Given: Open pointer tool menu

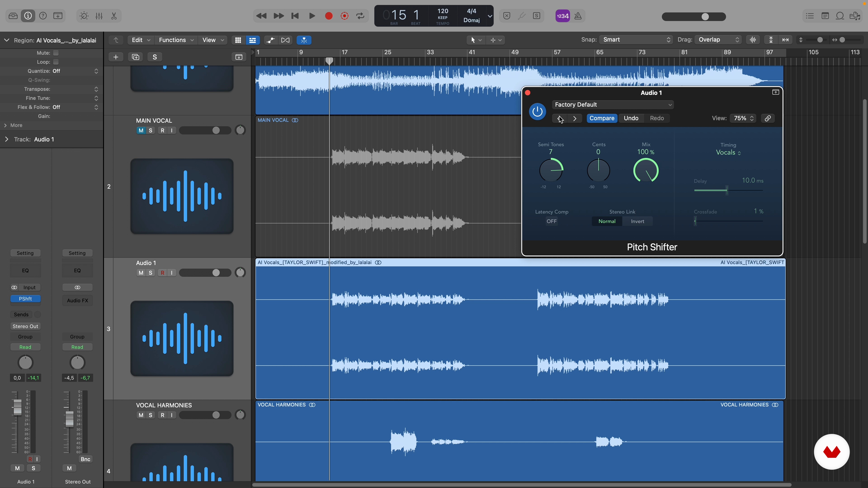Looking at the screenshot, I should coord(476,40).
